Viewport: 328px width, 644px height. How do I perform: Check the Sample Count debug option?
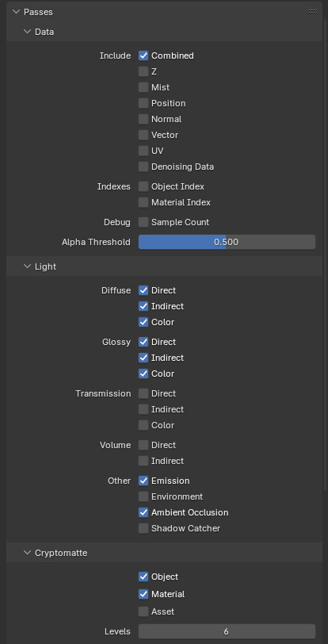[143, 222]
